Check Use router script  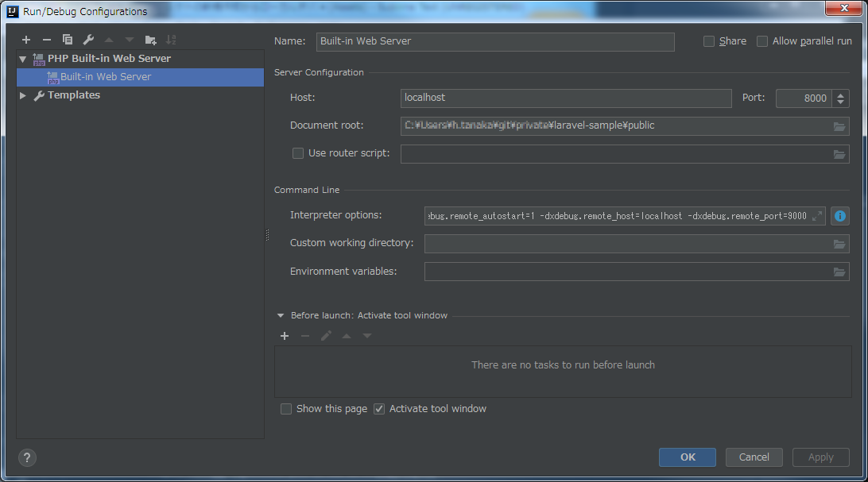tap(298, 153)
